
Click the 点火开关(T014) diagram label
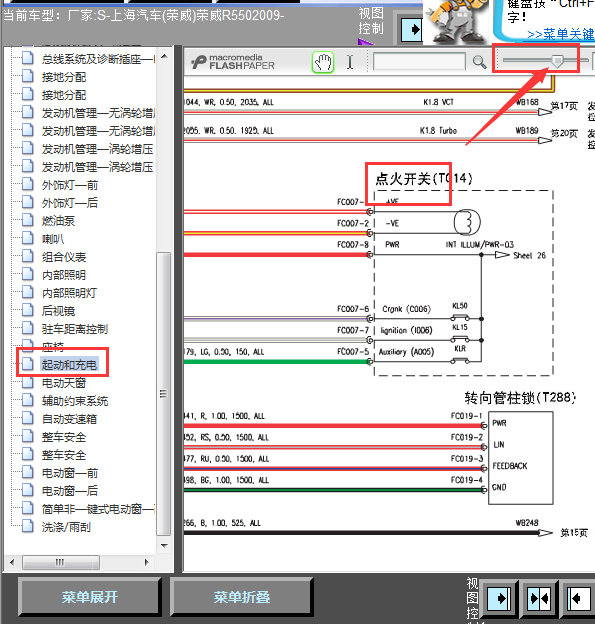coord(423,178)
